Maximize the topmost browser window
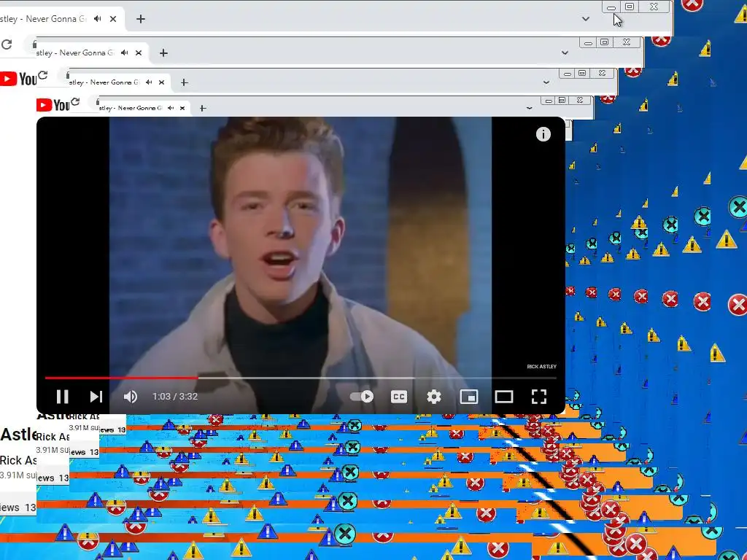The width and height of the screenshot is (747, 560). tap(630, 7)
